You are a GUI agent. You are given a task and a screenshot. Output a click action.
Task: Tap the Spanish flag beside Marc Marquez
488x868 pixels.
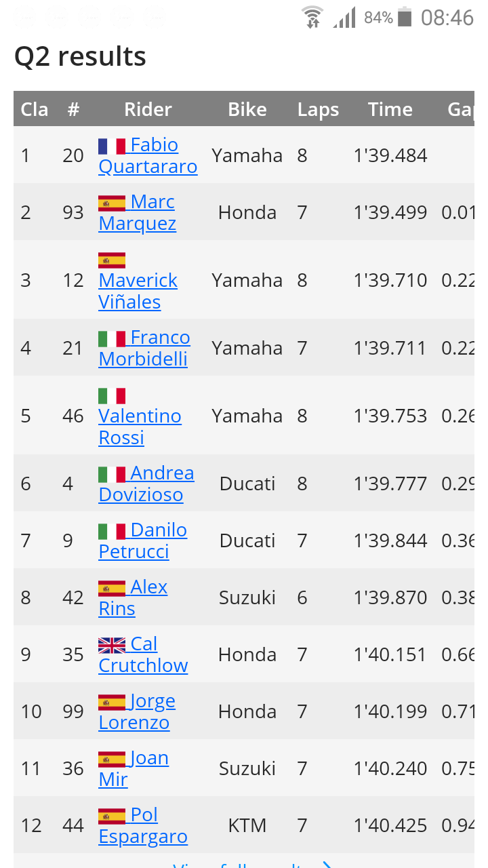(x=112, y=203)
